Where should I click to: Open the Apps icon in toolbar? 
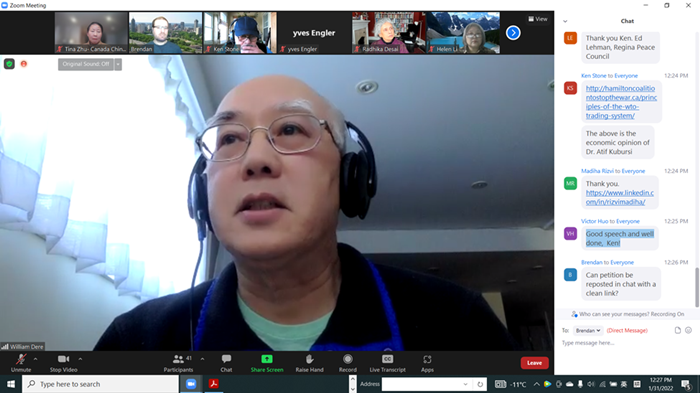point(427,359)
